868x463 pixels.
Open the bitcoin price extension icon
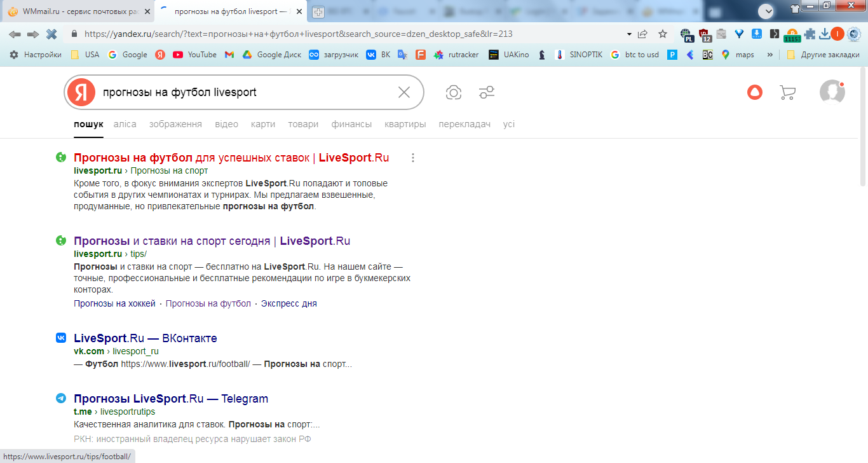point(792,35)
